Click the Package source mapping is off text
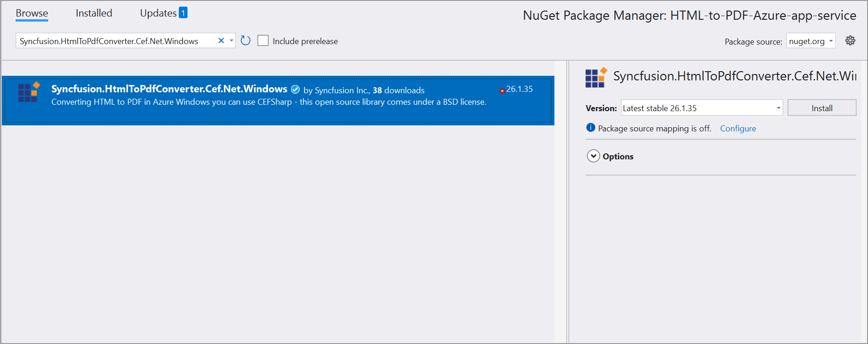 pyautogui.click(x=655, y=129)
